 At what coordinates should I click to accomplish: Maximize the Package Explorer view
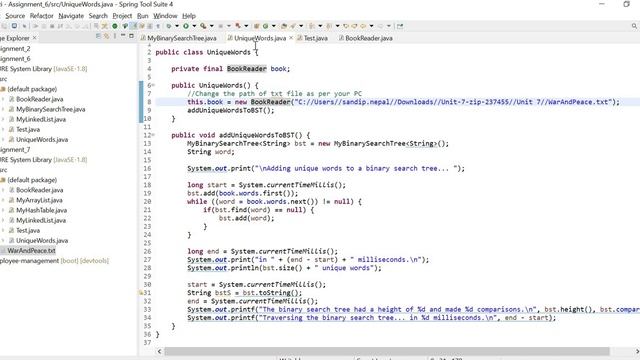tap(131, 36)
